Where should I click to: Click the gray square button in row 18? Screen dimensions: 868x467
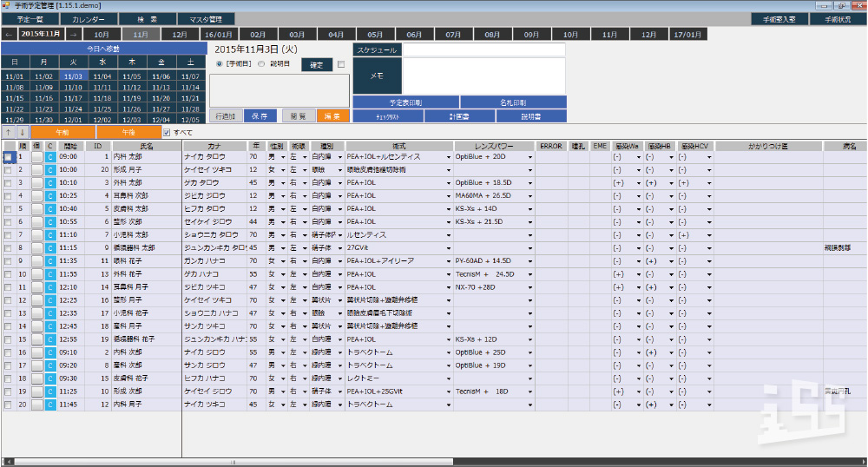[37, 379]
